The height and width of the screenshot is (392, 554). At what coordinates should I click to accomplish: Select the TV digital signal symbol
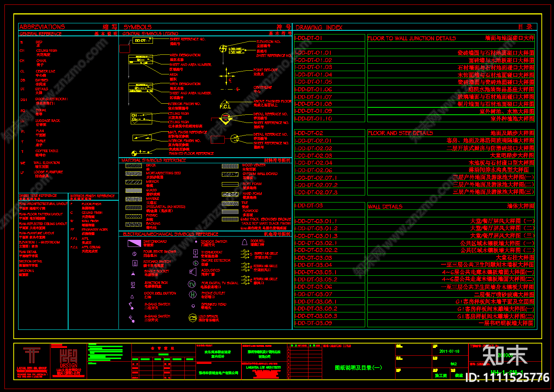pos(192,284)
